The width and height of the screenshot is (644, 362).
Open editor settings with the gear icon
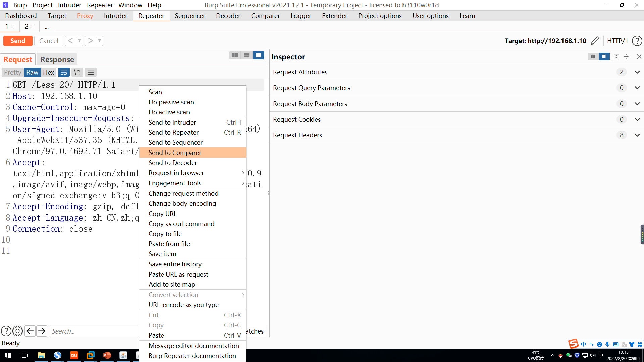[x=17, y=331]
